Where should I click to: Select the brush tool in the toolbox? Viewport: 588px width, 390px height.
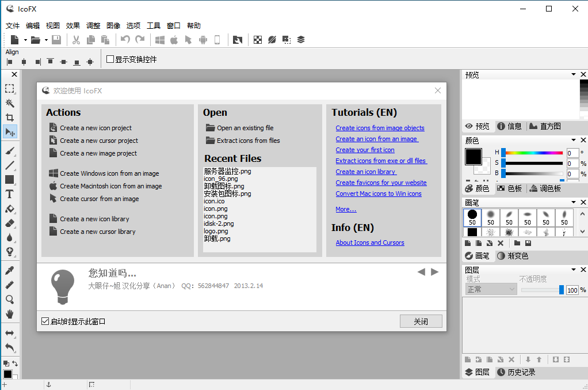point(10,151)
